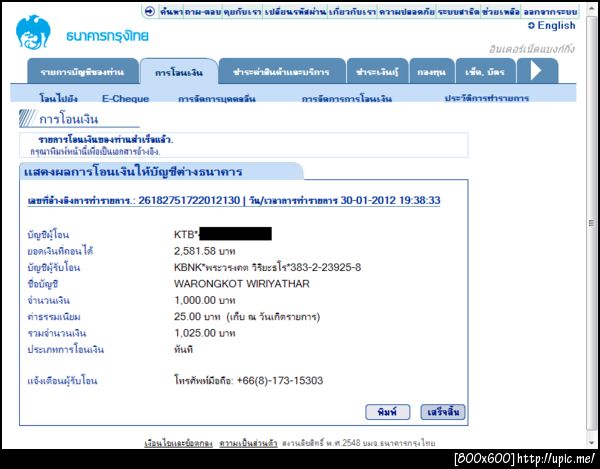Image resolution: width=600 pixels, height=469 pixels.
Task: Open เกี่ยวกับเรา in the top menu
Action: (x=352, y=12)
